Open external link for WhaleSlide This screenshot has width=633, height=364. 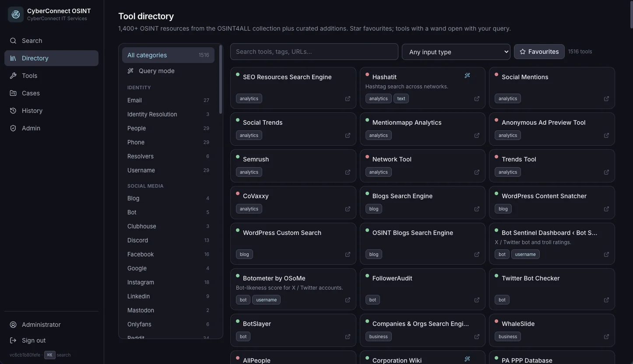[606, 337]
